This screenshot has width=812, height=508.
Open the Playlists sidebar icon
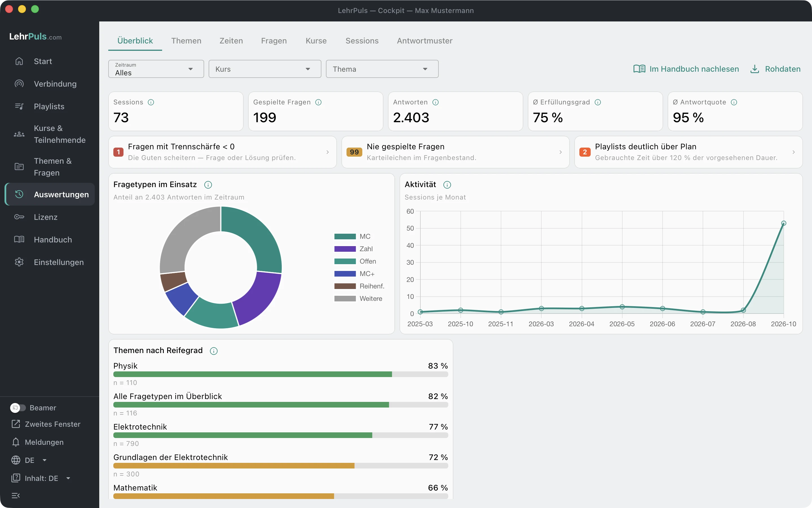(19, 106)
